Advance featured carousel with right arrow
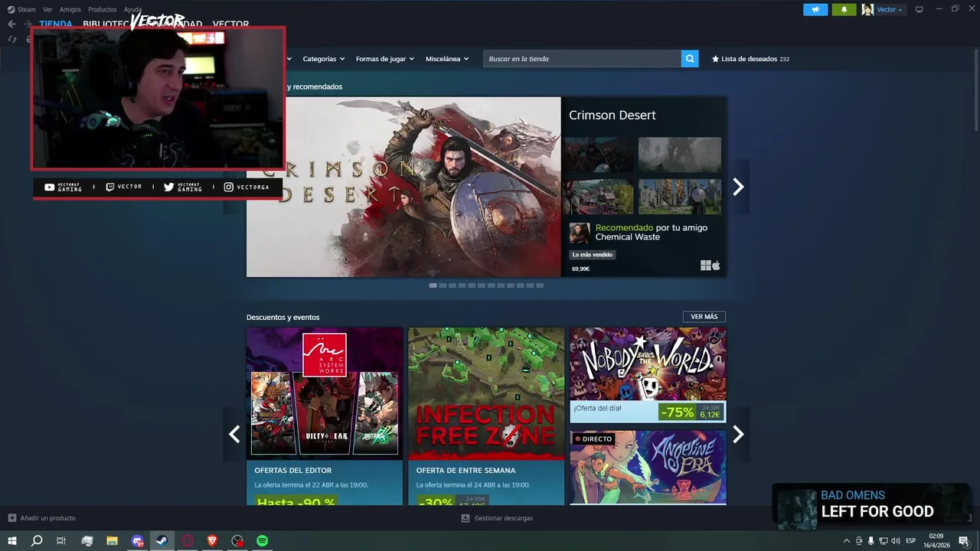The width and height of the screenshot is (980, 551). [x=738, y=187]
